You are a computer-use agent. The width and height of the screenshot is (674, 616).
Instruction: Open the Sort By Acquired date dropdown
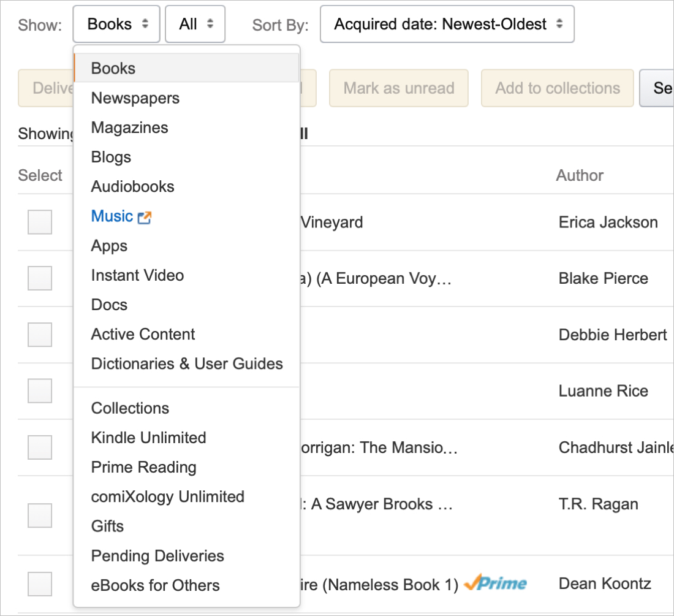(447, 24)
